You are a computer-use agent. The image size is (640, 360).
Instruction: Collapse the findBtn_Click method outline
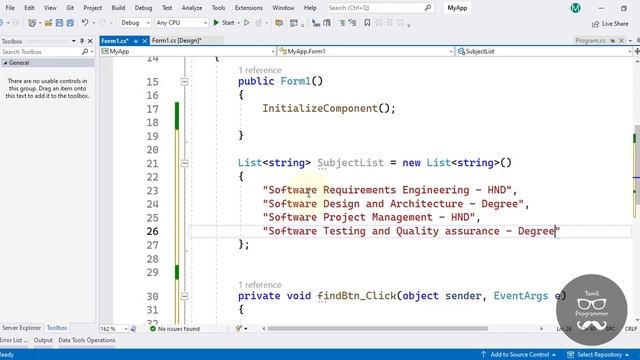tap(184, 296)
